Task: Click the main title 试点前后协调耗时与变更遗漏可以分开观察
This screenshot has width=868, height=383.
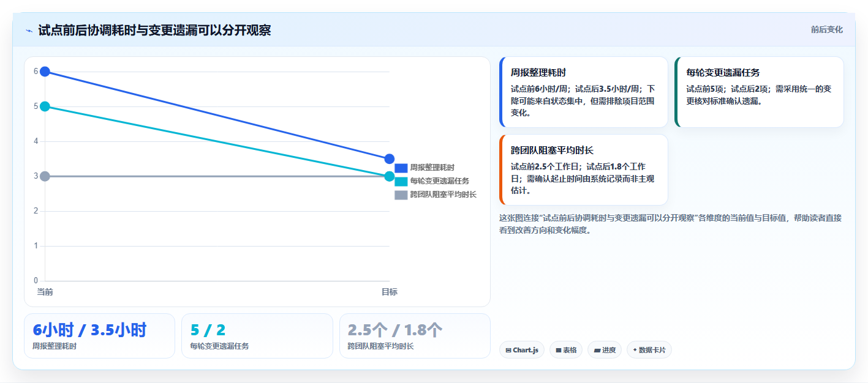Action: coord(154,30)
